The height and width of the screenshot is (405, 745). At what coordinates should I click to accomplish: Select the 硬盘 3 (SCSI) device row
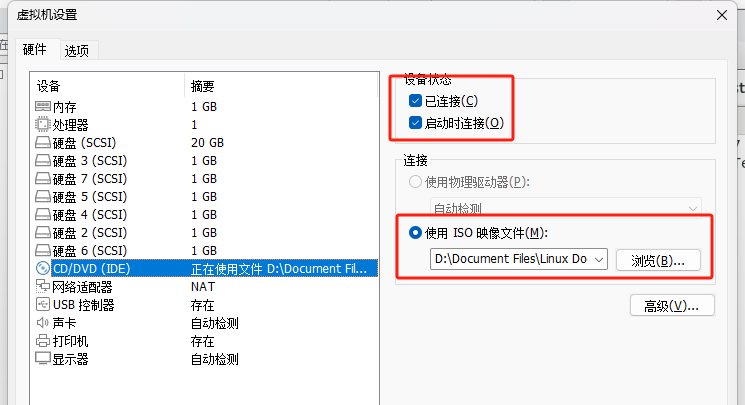coord(90,160)
